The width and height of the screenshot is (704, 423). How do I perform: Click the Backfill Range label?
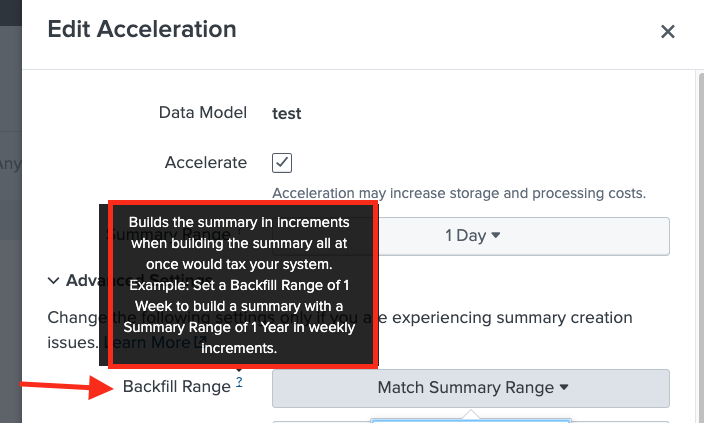(177, 386)
